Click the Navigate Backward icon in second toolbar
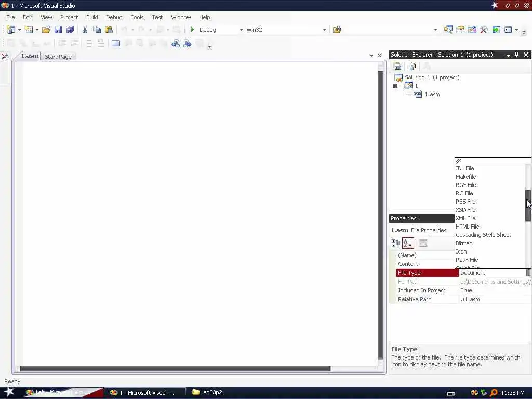 [176, 44]
